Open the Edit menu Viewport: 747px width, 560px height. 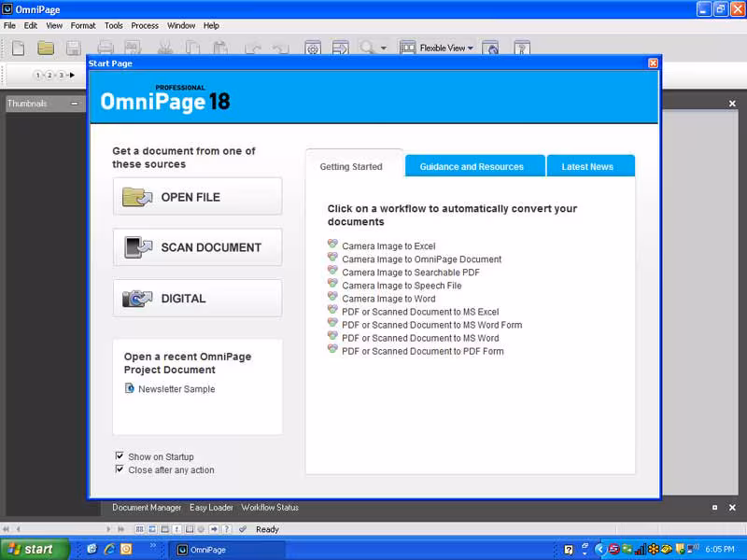tap(31, 26)
